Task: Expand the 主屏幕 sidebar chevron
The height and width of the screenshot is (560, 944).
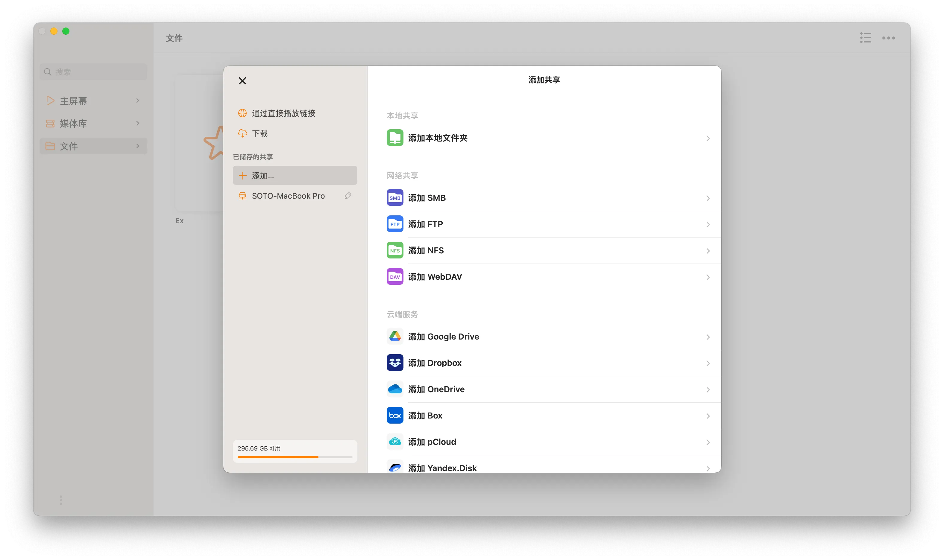Action: pyautogui.click(x=138, y=101)
